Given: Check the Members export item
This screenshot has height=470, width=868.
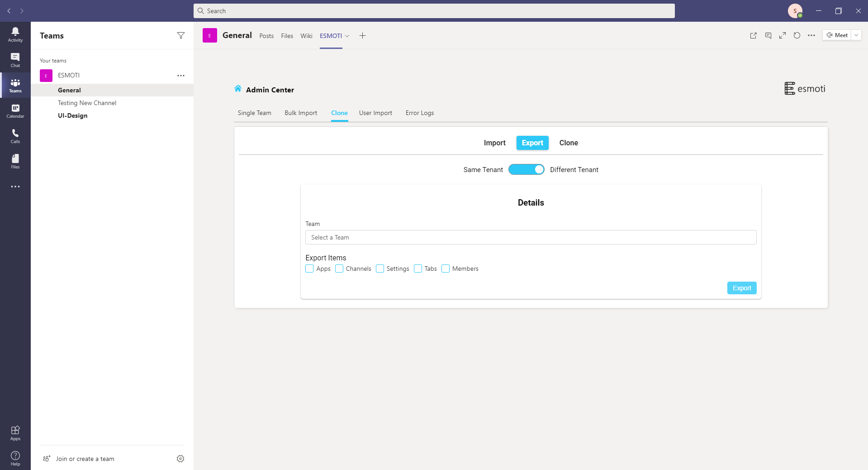Looking at the screenshot, I should click(x=446, y=269).
